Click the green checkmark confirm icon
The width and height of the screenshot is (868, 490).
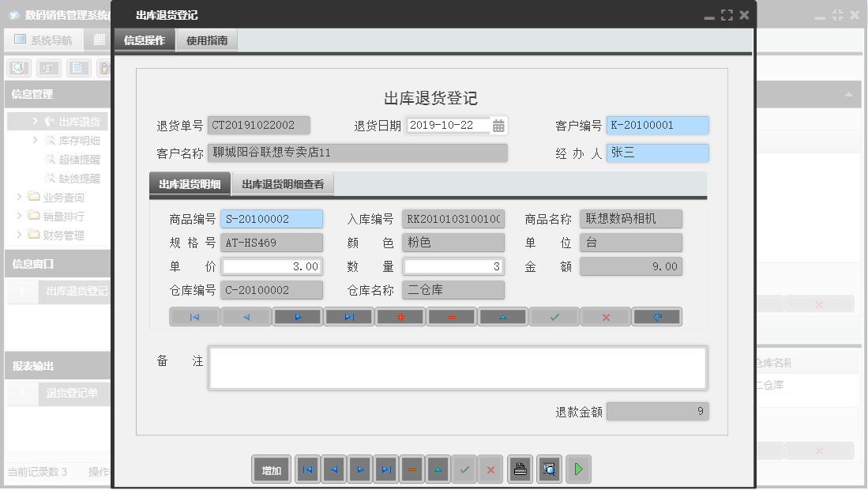(x=554, y=316)
